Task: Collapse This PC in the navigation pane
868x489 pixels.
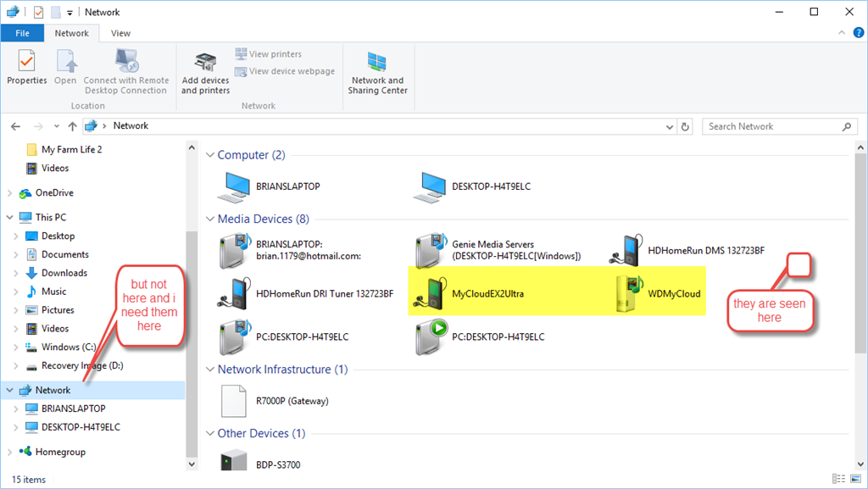Action: pyautogui.click(x=9, y=218)
